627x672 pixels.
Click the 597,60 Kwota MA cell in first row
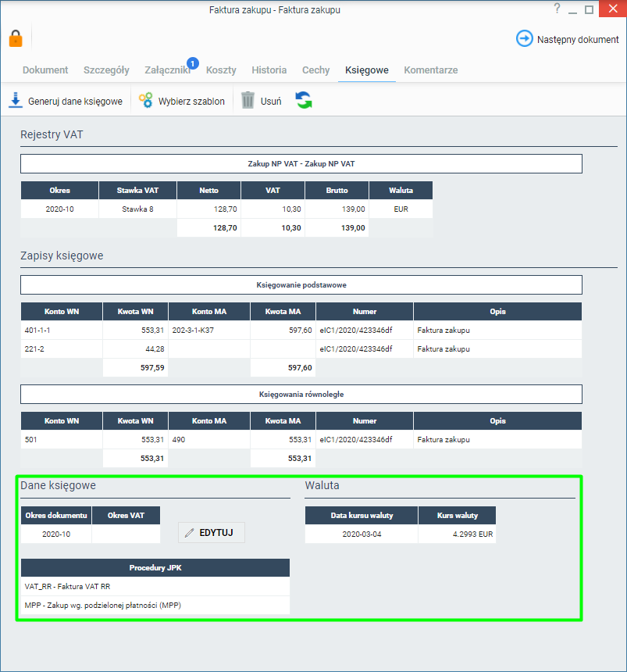coord(283,331)
